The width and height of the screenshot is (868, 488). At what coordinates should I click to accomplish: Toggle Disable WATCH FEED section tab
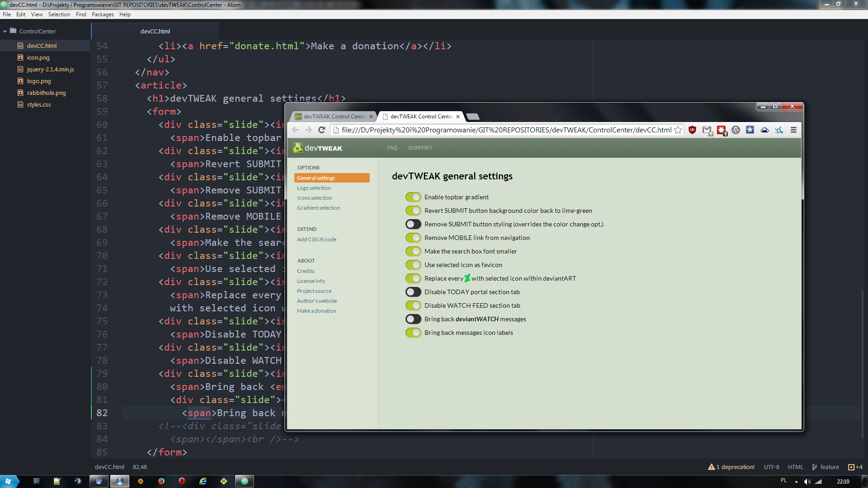pos(413,305)
